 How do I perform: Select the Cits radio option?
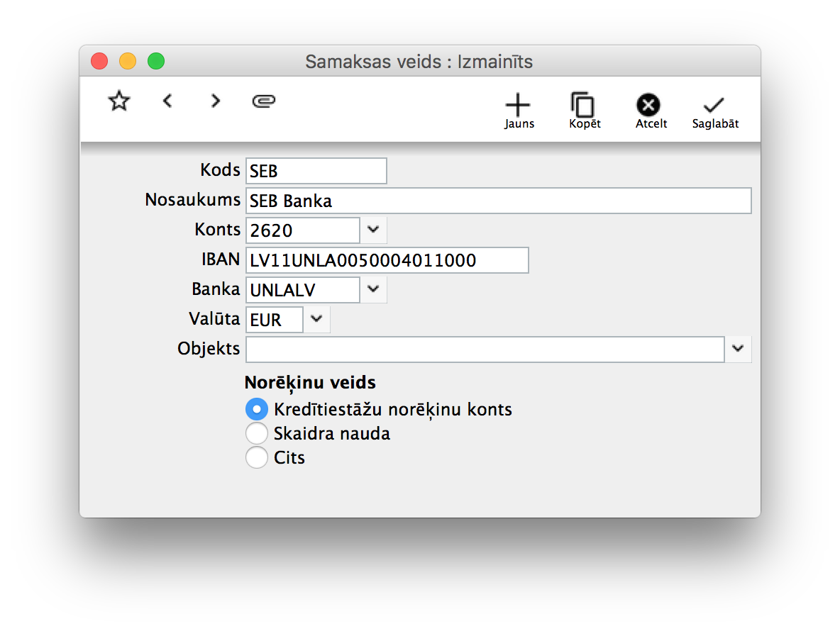coord(257,457)
